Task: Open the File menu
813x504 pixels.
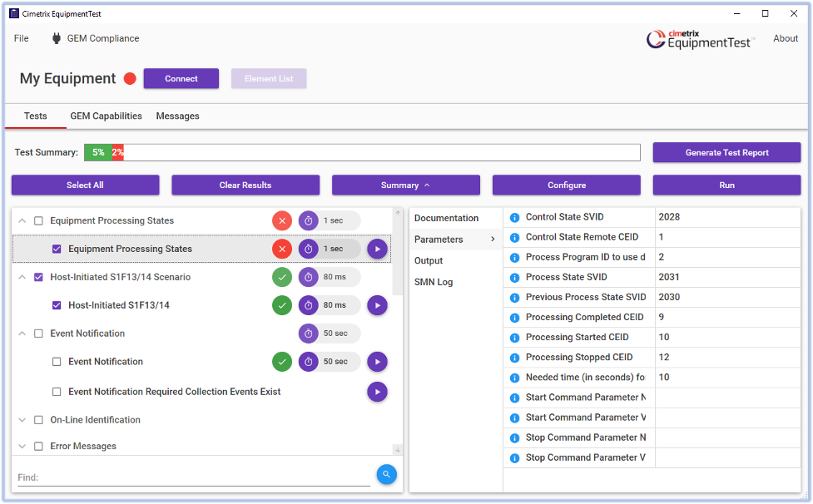Action: [x=22, y=38]
